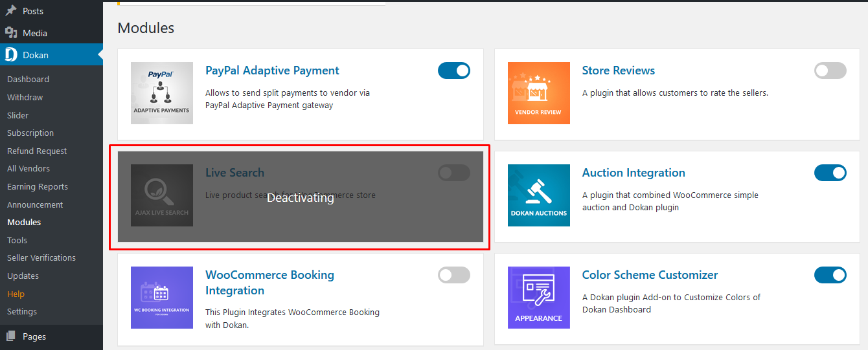Click the WooCommerce Booking Integration title link
The image size is (868, 350).
point(269,283)
